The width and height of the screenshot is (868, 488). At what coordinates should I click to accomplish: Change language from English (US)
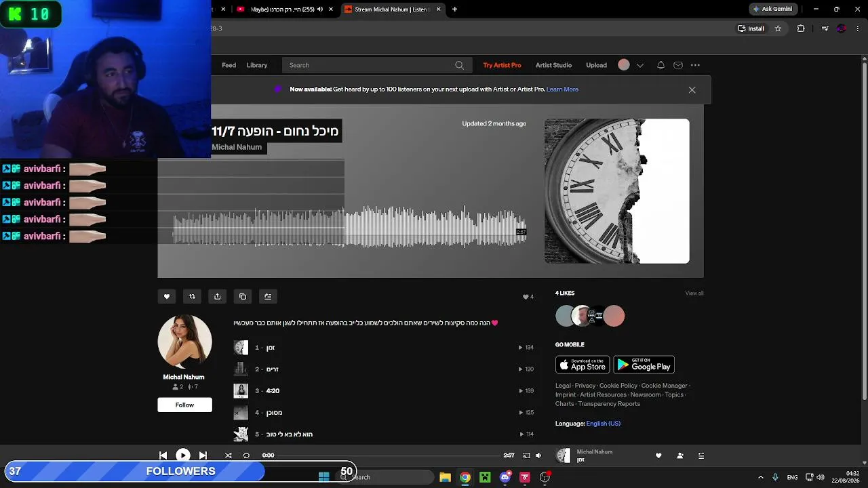[603, 424]
